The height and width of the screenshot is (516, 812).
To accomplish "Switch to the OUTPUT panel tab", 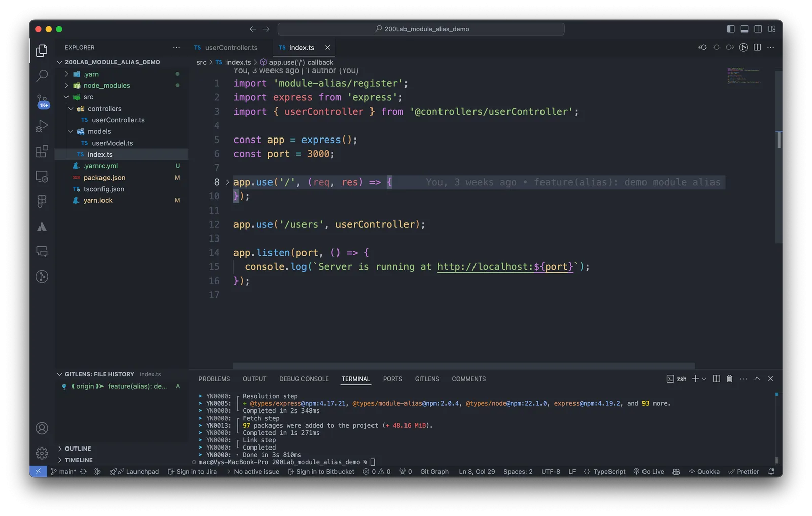I will point(254,379).
